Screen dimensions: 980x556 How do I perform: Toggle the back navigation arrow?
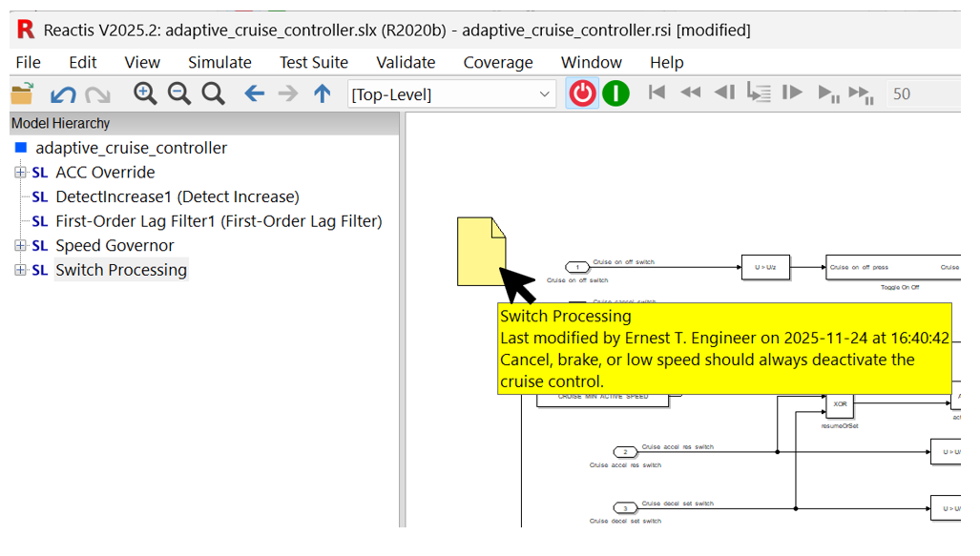[x=254, y=93]
